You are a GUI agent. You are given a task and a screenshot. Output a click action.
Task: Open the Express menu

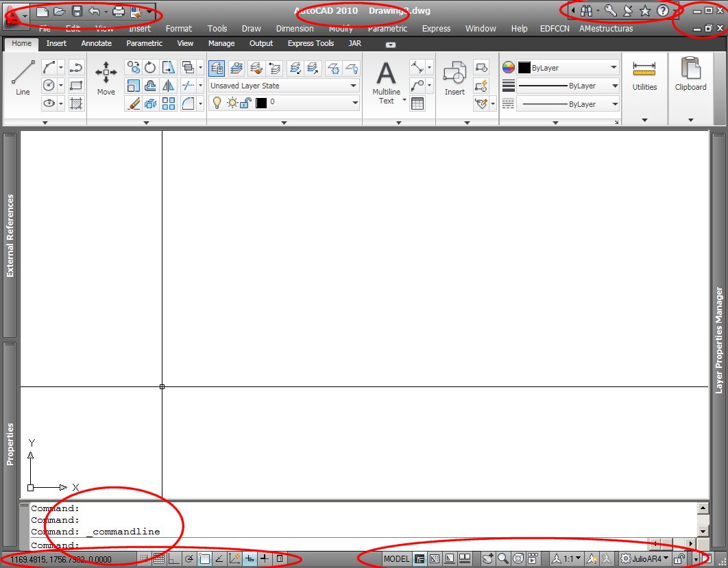click(436, 29)
